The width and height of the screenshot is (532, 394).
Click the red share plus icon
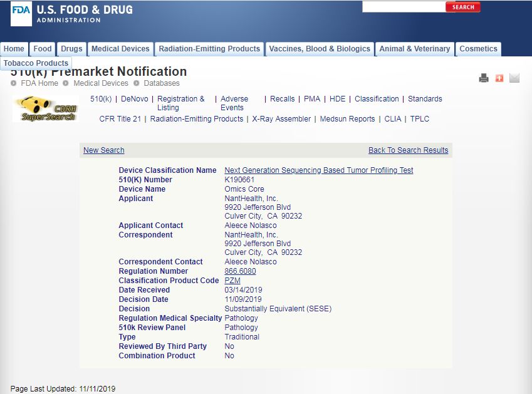point(499,78)
